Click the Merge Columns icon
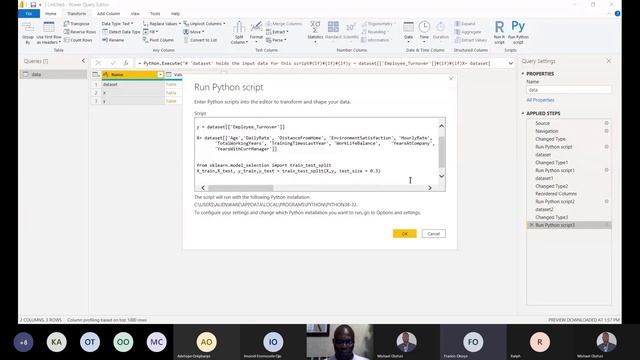Image resolution: width=640 pixels, height=360 pixels. point(269,24)
